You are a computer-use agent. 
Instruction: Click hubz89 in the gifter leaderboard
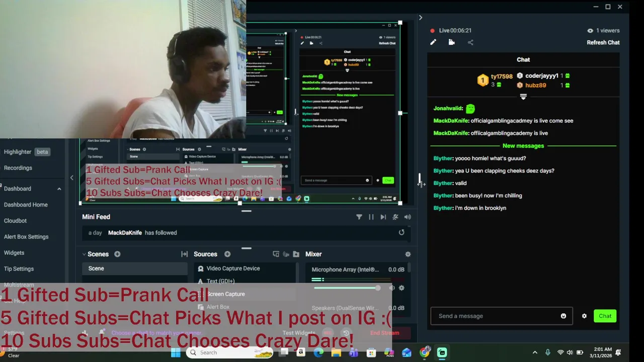535,85
